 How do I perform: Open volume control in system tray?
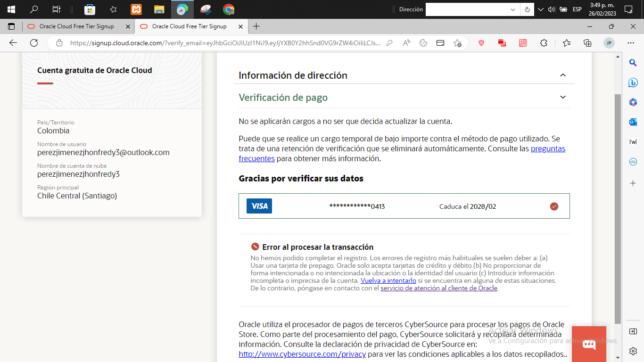click(x=552, y=9)
